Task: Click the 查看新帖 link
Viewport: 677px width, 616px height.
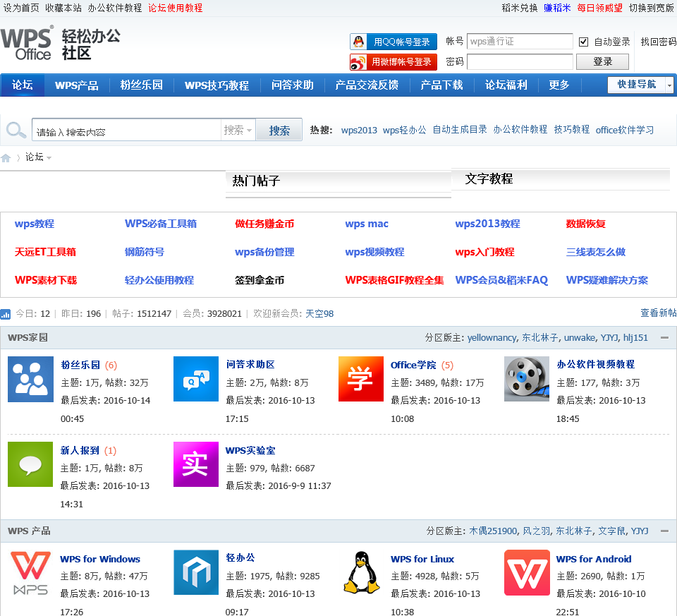Action: [x=659, y=313]
